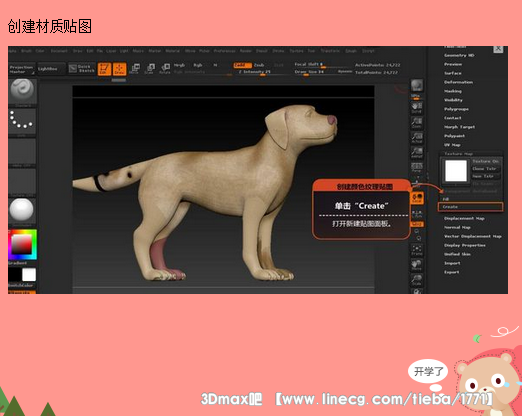
Task: Activate the Move transform icon
Action: pyautogui.click(x=134, y=69)
